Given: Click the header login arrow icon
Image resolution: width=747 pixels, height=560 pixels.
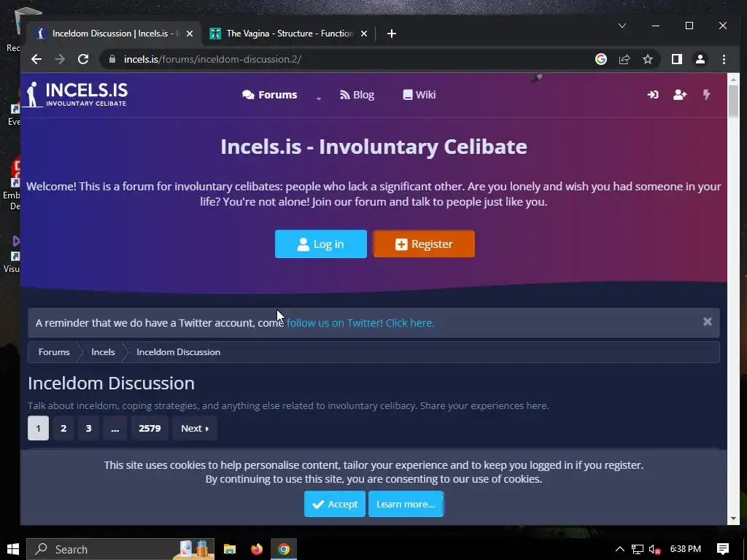Looking at the screenshot, I should tap(653, 95).
